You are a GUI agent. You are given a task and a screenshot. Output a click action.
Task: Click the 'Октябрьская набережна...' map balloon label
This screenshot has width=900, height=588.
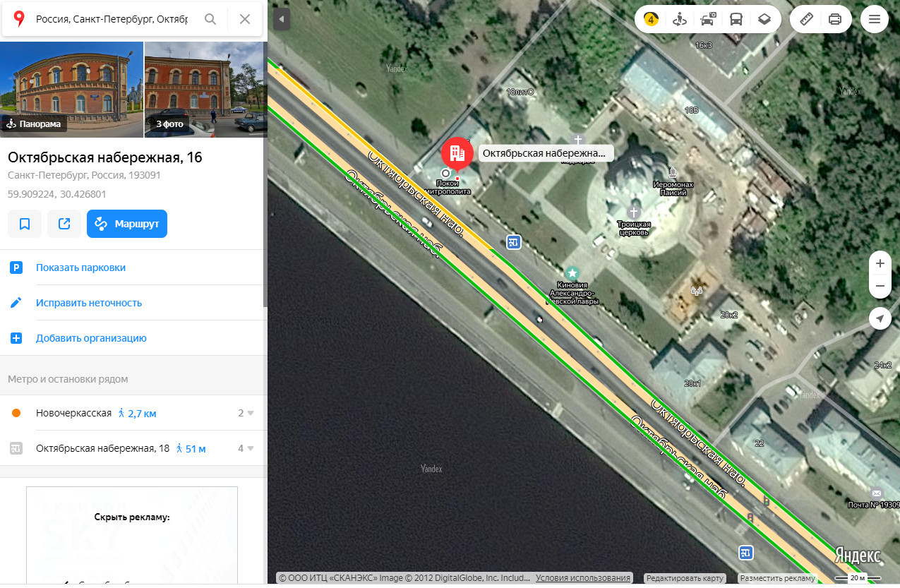(x=546, y=152)
